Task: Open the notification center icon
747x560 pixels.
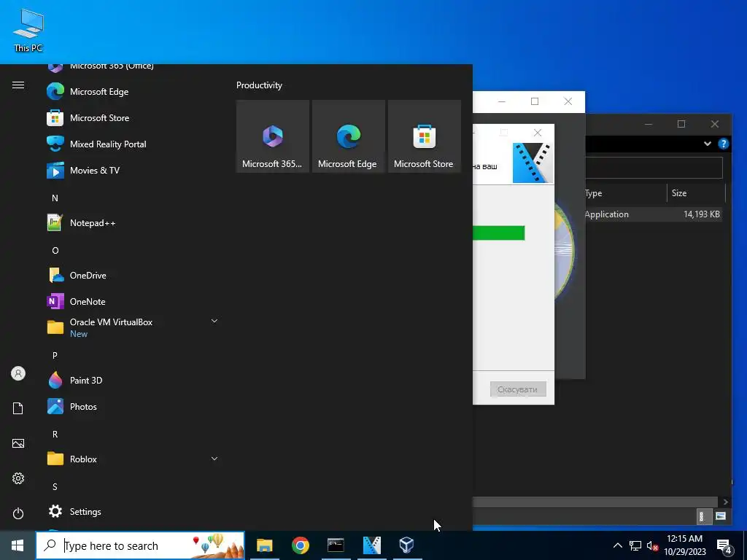Action: coord(724,546)
